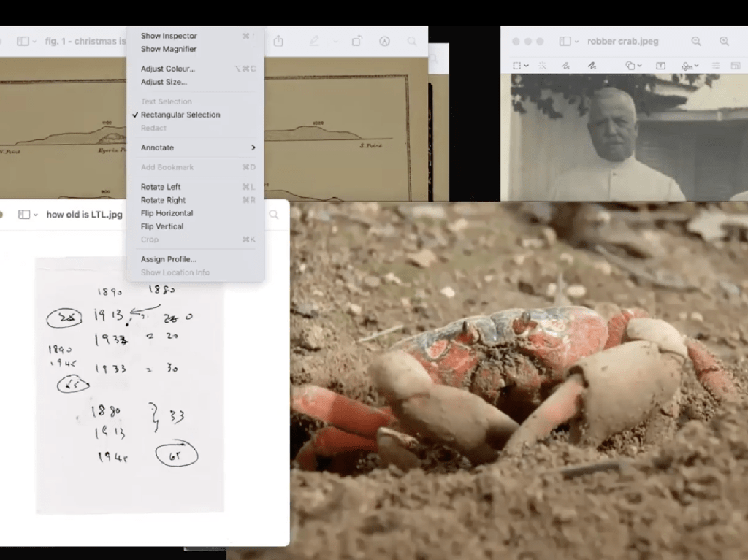Choose Rotate Left from the menu
The image size is (748, 560).
[161, 187]
